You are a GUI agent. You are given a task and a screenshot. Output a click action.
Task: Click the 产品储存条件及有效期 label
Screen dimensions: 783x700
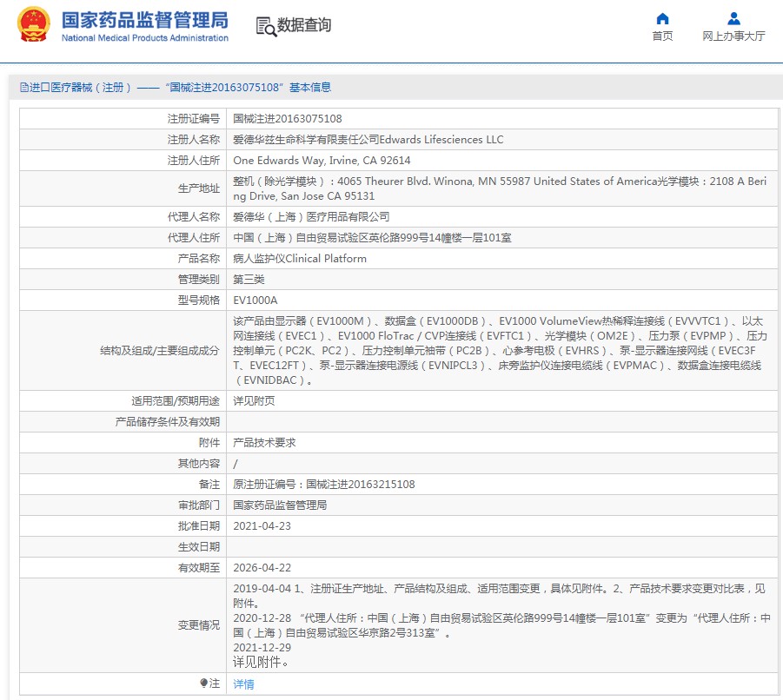point(167,422)
